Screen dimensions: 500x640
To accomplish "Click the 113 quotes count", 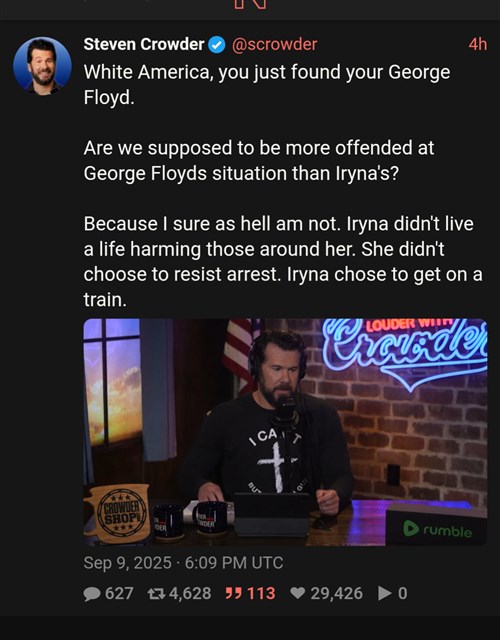I will [261, 593].
